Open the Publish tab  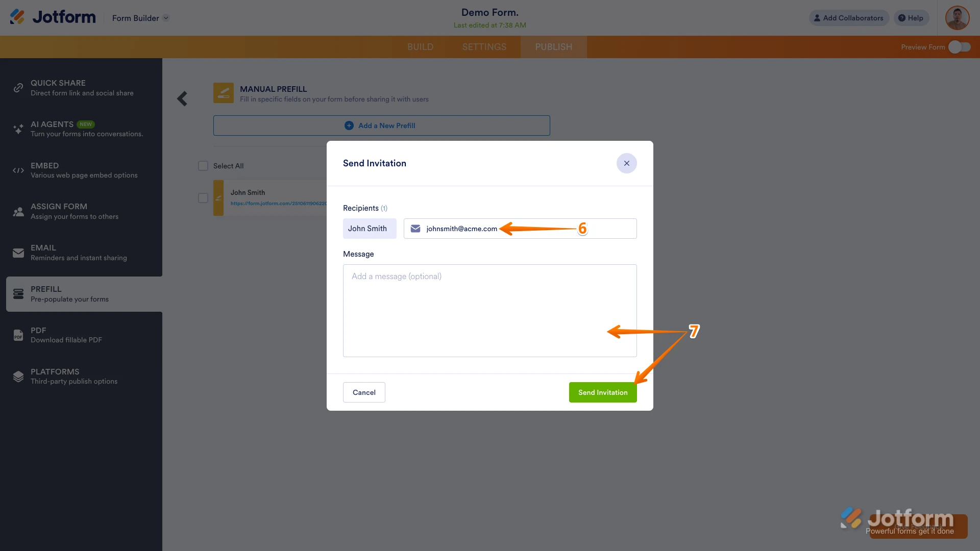[554, 47]
